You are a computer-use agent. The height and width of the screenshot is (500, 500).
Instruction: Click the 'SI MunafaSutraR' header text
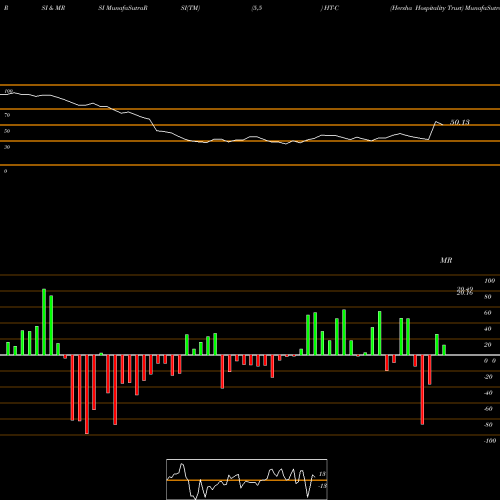123,8
